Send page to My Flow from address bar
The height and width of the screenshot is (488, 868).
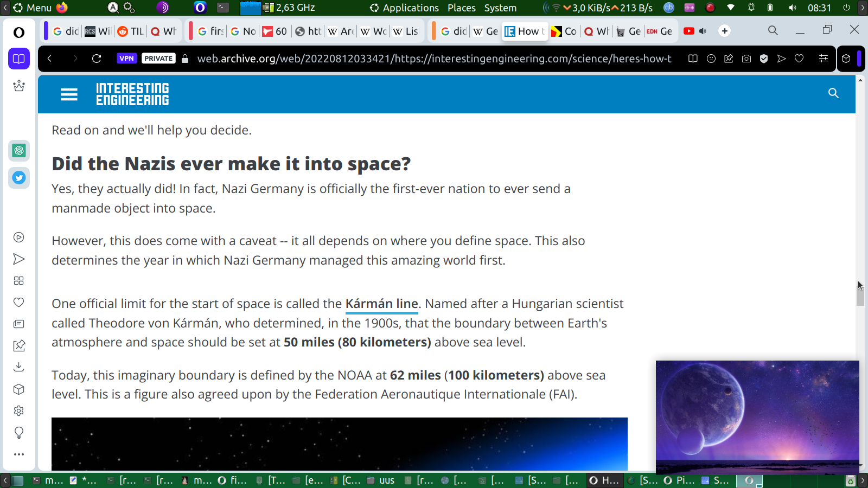(781, 59)
